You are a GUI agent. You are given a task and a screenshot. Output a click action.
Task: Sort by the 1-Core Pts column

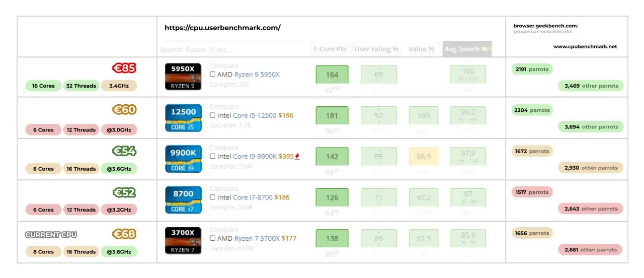(330, 49)
